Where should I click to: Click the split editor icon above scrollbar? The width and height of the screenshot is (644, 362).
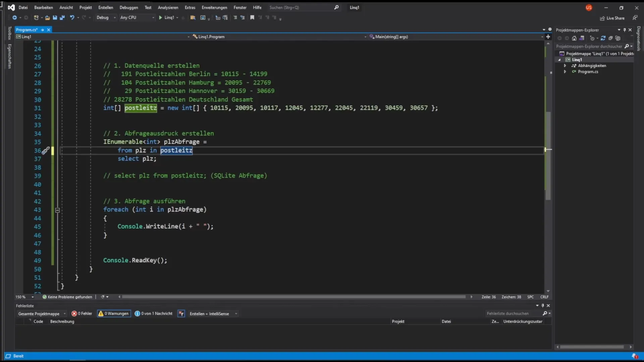tap(548, 37)
